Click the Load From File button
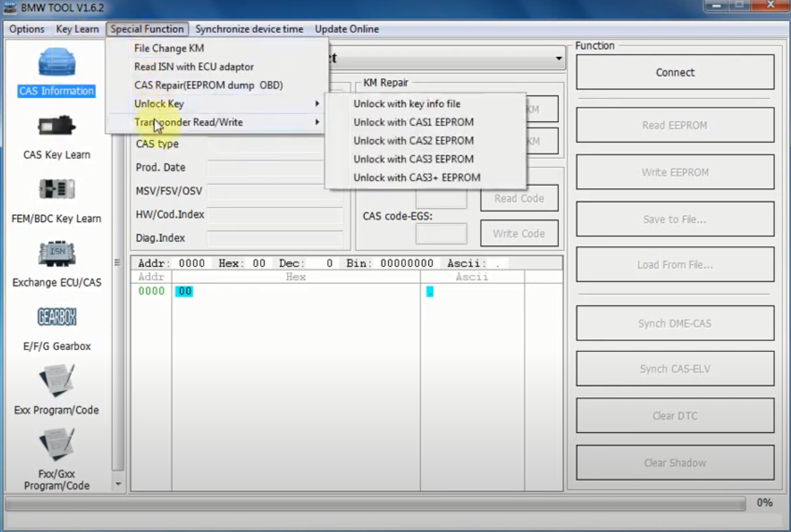 [675, 265]
